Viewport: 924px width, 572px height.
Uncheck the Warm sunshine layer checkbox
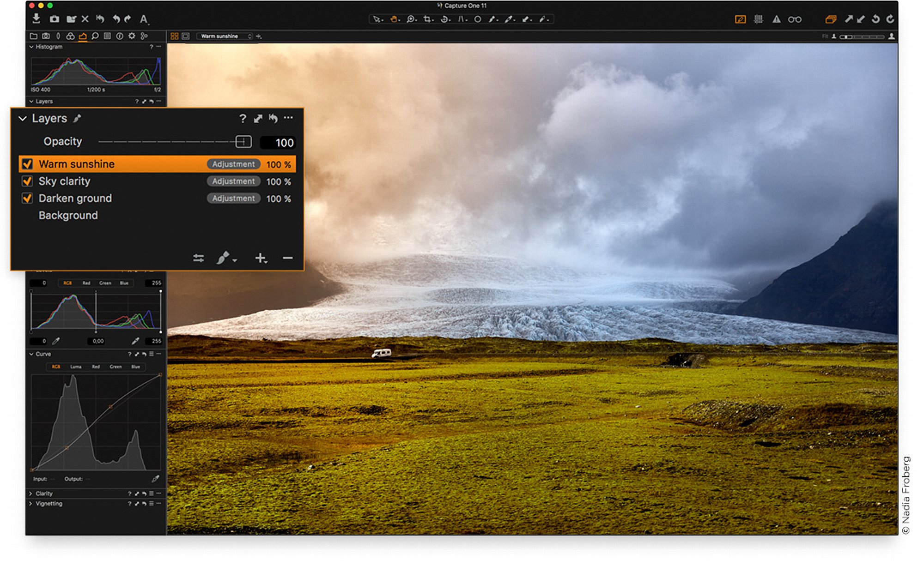(27, 164)
